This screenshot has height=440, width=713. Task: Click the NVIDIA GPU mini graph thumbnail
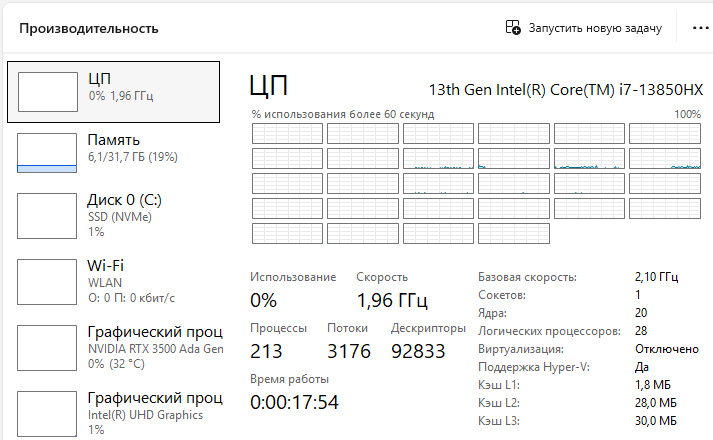pyautogui.click(x=47, y=348)
